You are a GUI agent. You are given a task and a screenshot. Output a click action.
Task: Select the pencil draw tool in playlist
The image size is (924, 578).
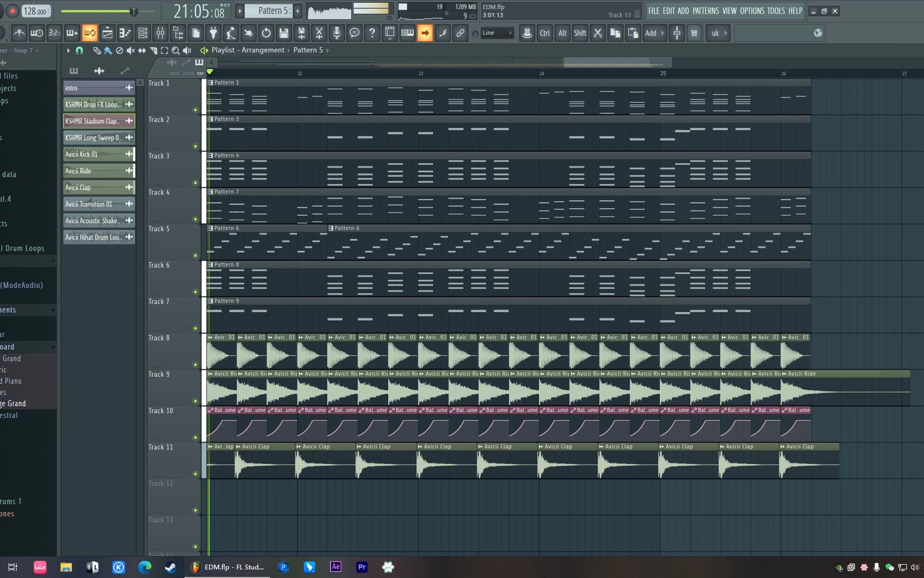click(97, 50)
